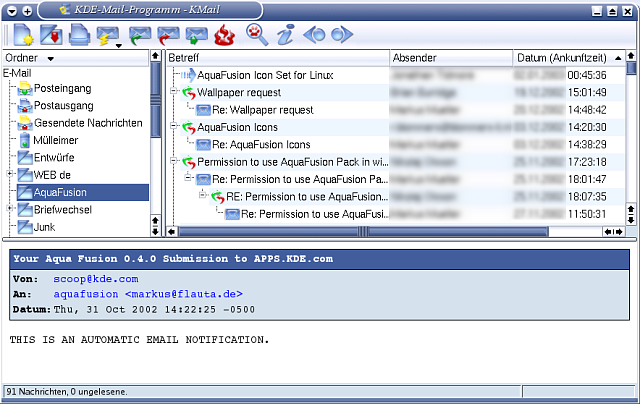Open the check mail dropdown arrow
The height and width of the screenshot is (405, 640).
[119, 46]
